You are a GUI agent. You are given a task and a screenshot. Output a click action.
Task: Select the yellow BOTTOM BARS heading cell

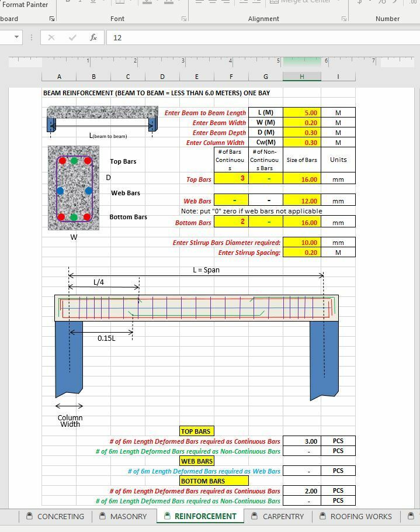(214, 481)
